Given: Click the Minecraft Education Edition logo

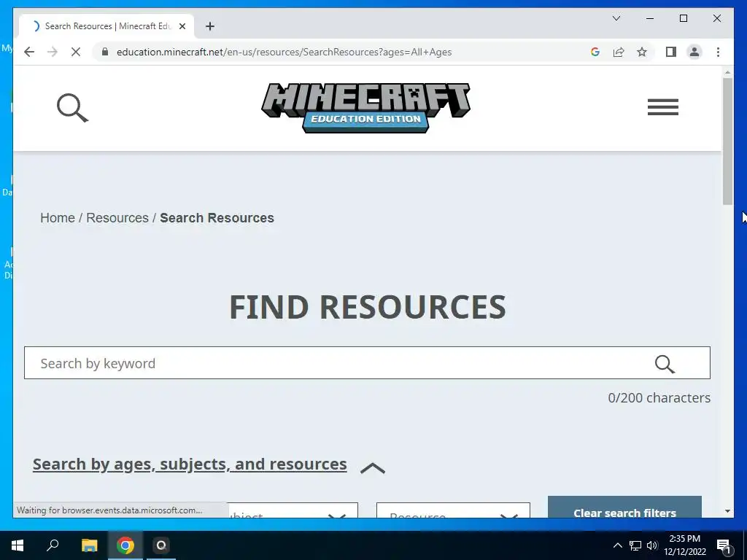Looking at the screenshot, I should 366,108.
